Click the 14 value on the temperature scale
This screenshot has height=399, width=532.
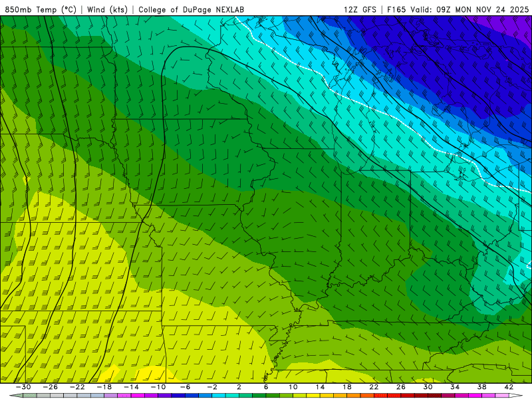320,387
